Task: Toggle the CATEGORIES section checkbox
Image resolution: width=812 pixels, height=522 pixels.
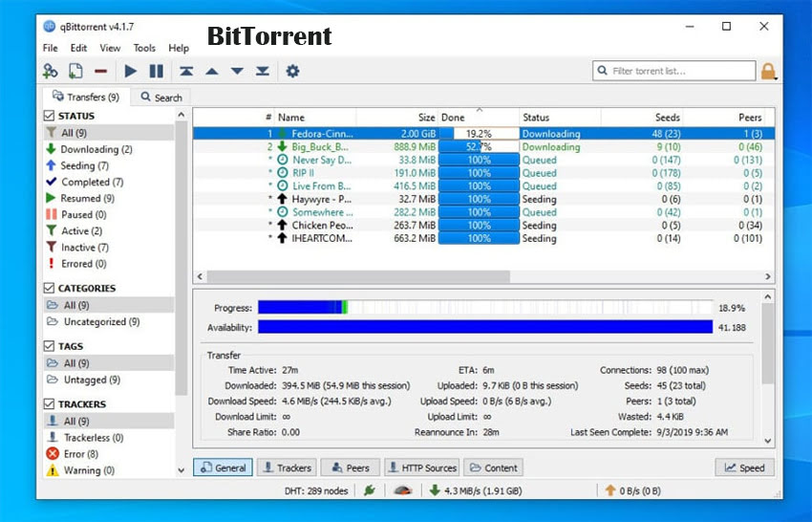Action: click(x=49, y=288)
